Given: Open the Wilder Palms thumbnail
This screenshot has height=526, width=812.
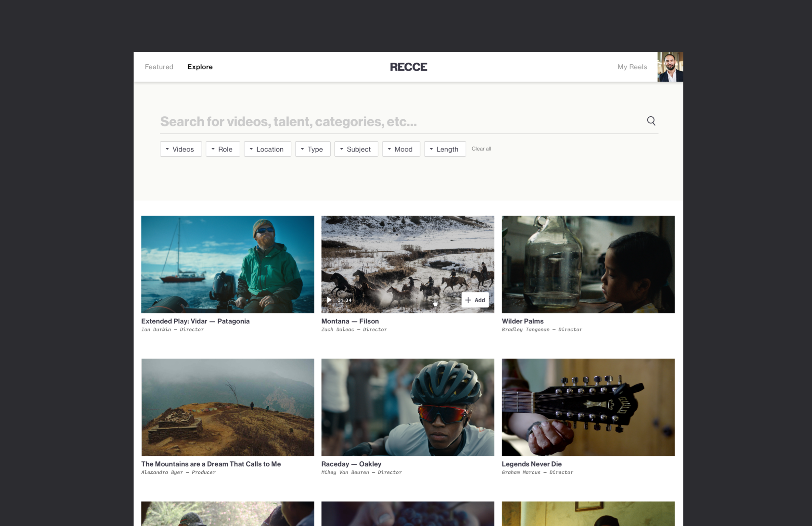Looking at the screenshot, I should 588,264.
